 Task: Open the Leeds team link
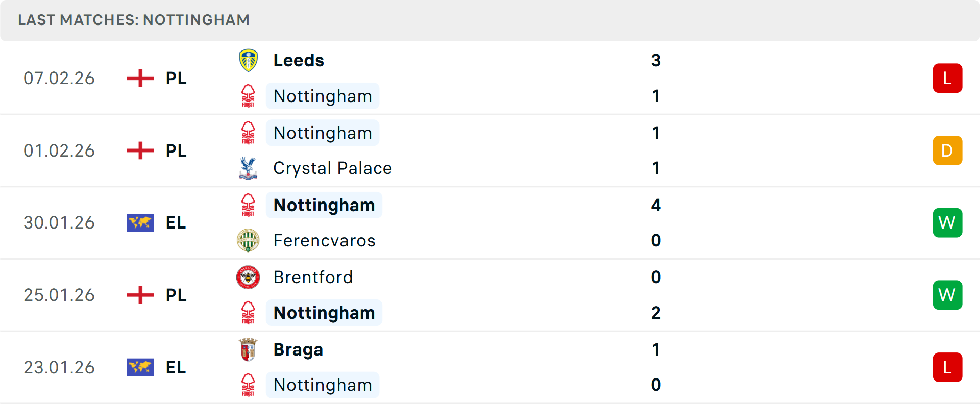299,60
